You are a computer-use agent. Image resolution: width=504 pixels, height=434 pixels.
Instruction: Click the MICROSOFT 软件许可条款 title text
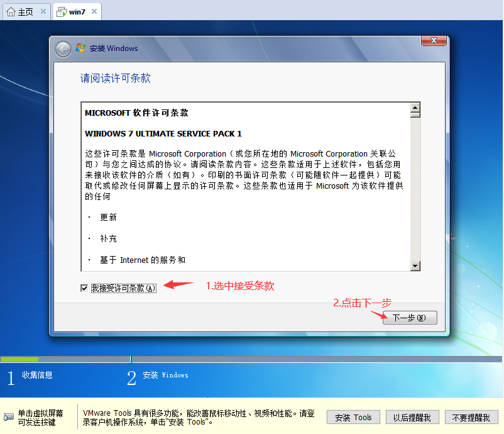click(136, 113)
